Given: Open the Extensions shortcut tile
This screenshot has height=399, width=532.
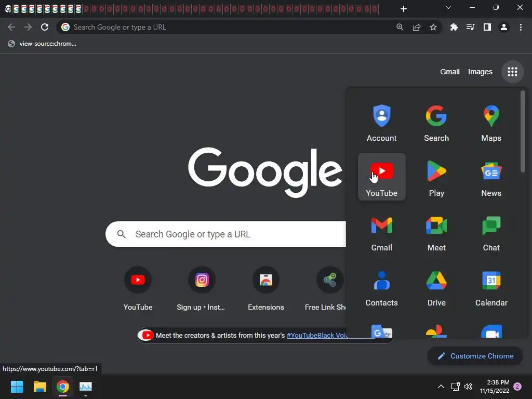Looking at the screenshot, I should click(x=265, y=289).
